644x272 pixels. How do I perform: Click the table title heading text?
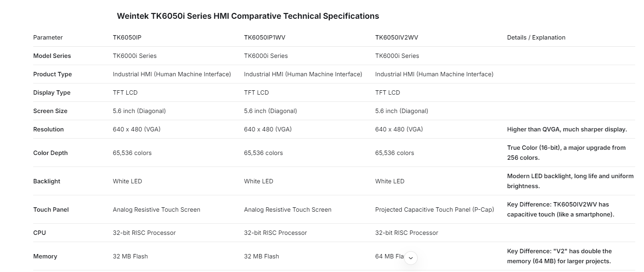point(248,16)
